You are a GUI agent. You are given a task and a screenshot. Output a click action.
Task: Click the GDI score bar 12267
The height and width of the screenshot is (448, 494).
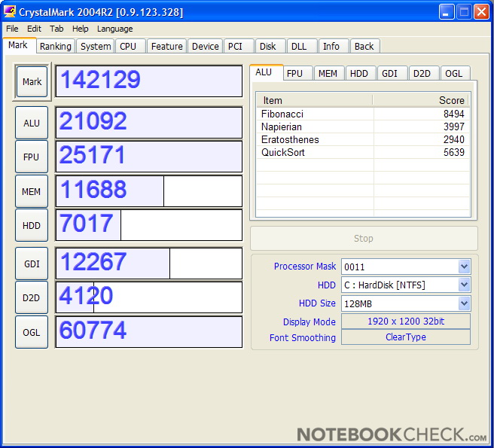[148, 264]
